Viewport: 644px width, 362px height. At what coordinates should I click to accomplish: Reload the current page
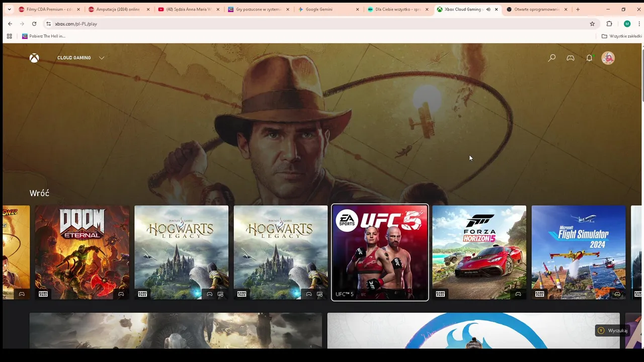pyautogui.click(x=34, y=24)
